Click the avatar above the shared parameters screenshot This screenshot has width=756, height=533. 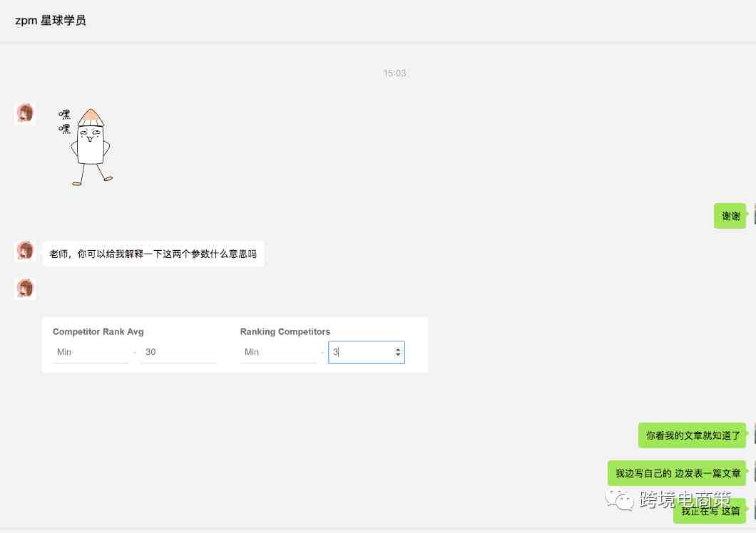pos(26,289)
